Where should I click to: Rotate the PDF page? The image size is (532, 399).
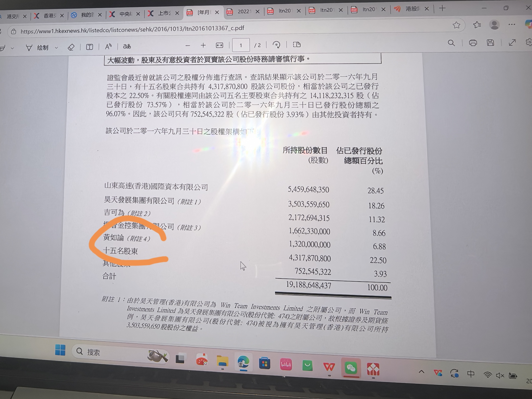tap(276, 45)
